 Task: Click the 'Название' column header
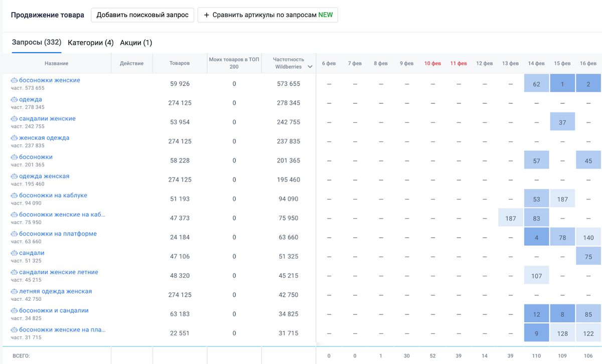[56, 63]
